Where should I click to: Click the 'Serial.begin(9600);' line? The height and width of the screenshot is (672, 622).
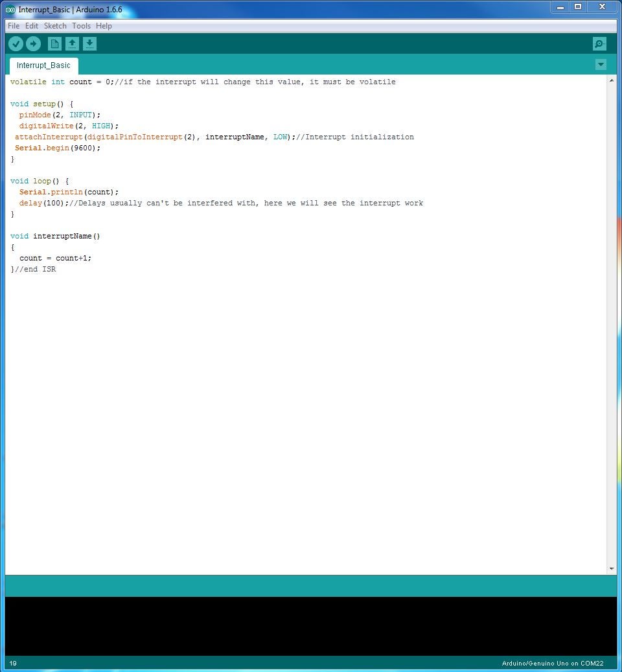(58, 148)
